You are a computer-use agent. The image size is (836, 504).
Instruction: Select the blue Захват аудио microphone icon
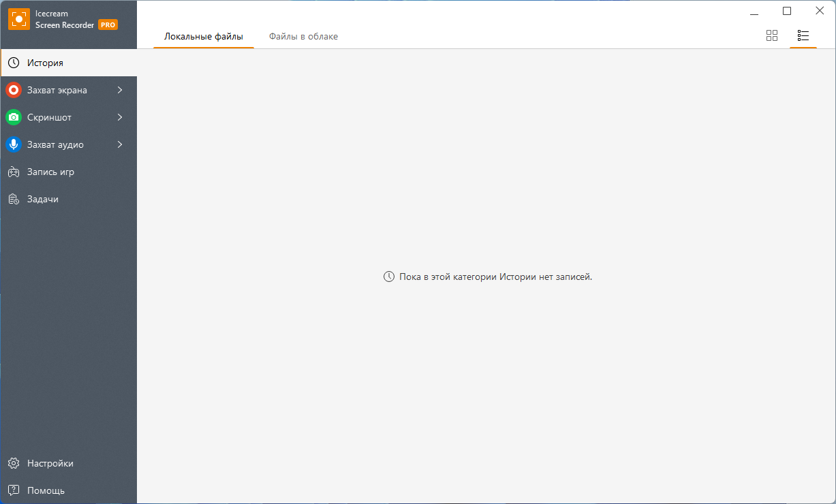click(x=14, y=144)
